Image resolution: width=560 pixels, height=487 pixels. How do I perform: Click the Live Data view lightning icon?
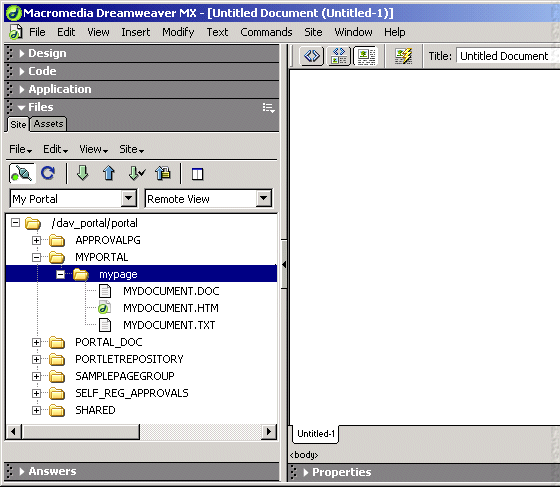pyautogui.click(x=403, y=56)
